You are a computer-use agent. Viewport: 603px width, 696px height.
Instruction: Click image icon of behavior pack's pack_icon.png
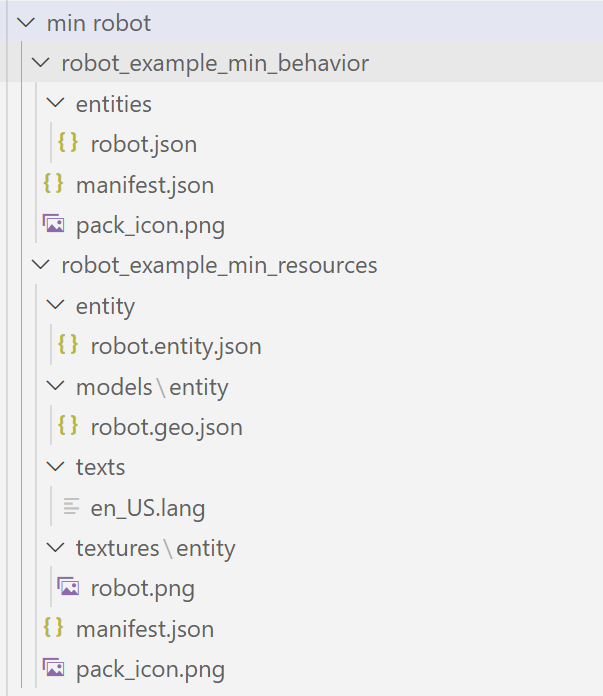pos(53,224)
